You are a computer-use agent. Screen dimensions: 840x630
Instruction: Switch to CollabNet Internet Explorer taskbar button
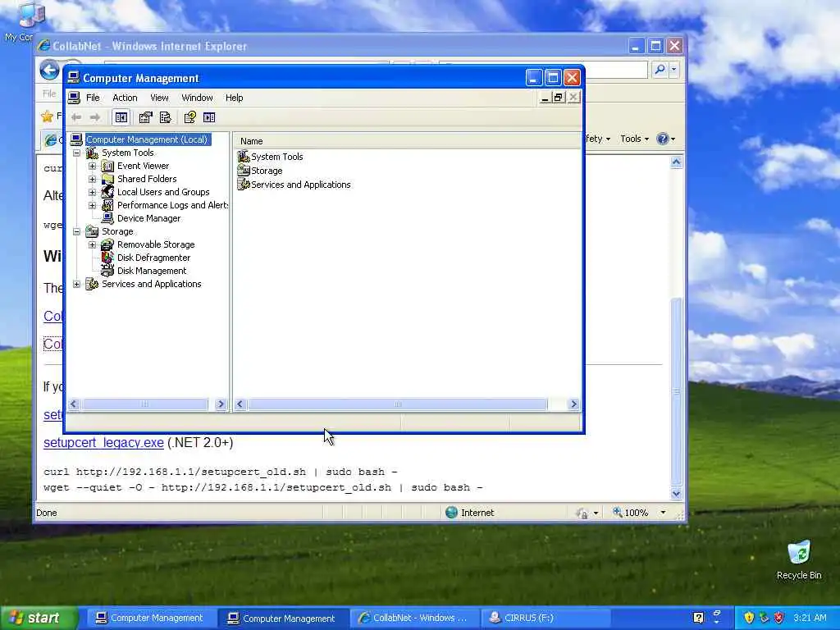(x=414, y=619)
